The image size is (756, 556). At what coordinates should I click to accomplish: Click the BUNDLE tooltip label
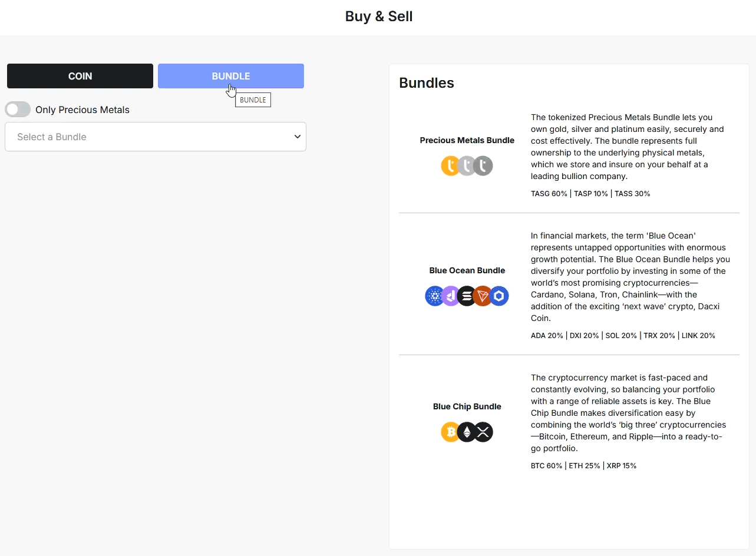pyautogui.click(x=253, y=100)
